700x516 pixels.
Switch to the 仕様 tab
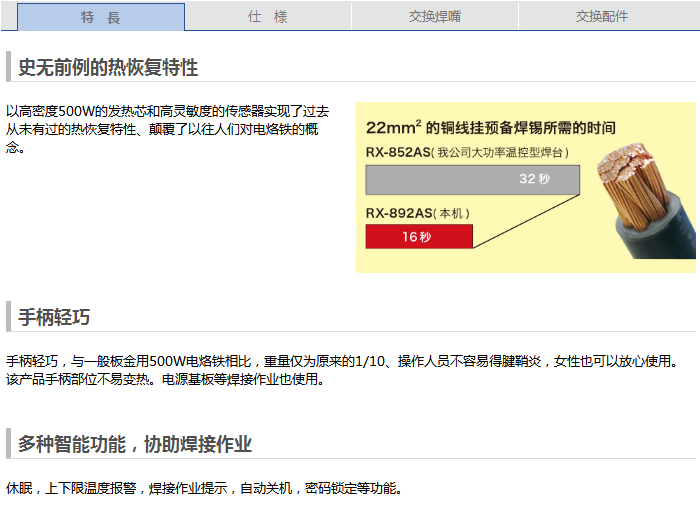click(268, 17)
